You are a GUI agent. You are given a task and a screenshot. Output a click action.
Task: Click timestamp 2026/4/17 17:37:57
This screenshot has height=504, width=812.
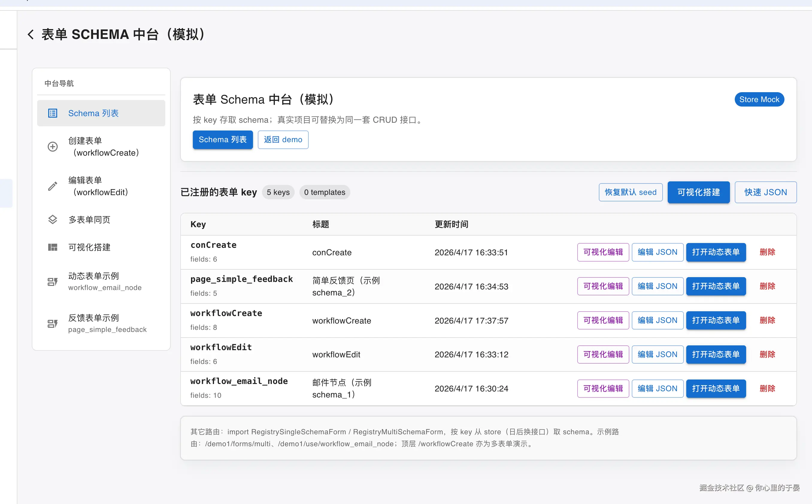[472, 321]
